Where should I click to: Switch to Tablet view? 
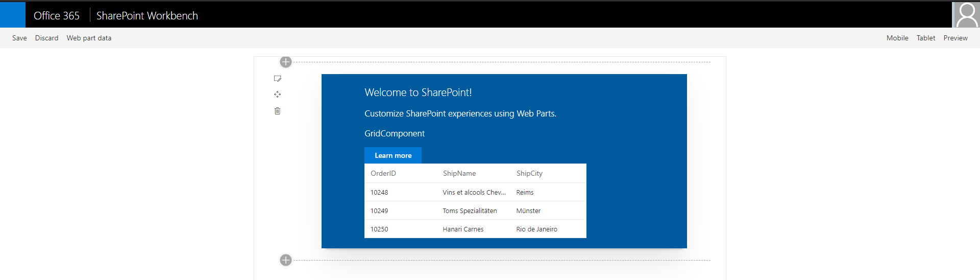[x=926, y=38]
